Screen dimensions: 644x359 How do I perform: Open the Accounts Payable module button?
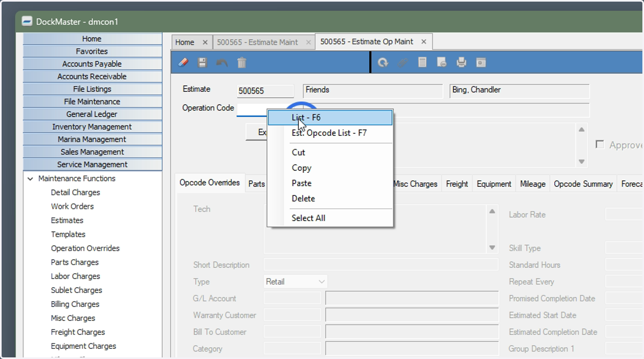coord(92,64)
